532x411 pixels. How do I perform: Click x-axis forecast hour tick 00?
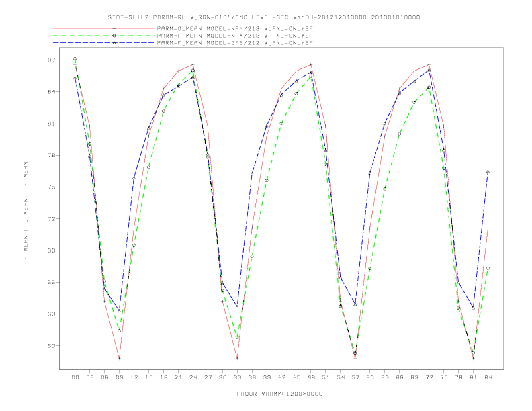click(x=75, y=377)
